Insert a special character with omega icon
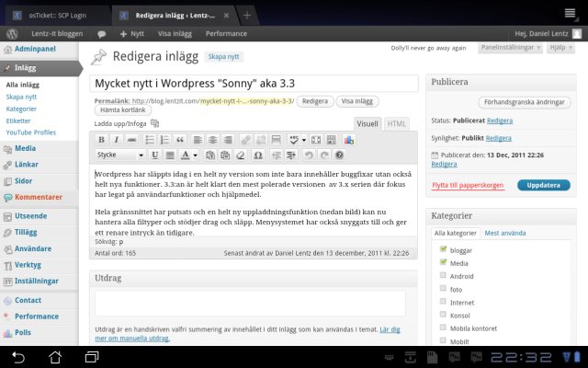588x368 pixels. coord(257,155)
